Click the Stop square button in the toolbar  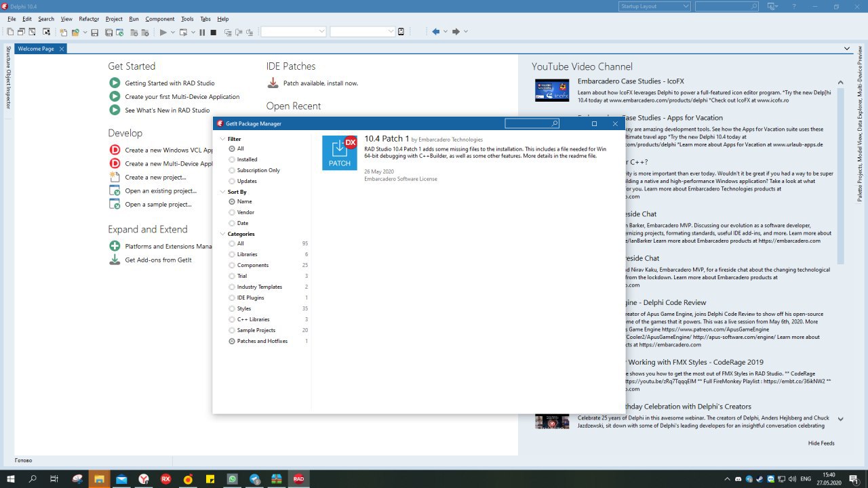213,32
